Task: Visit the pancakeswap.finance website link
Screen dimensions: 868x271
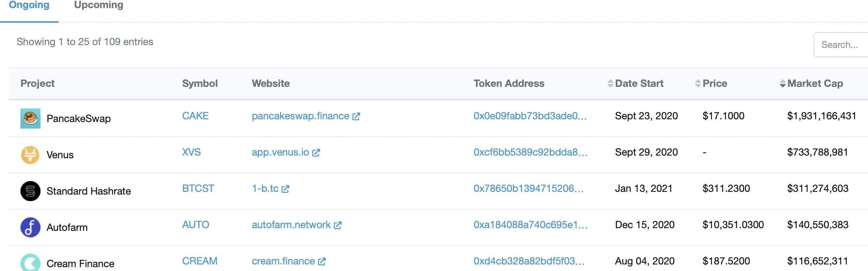Action: point(301,116)
